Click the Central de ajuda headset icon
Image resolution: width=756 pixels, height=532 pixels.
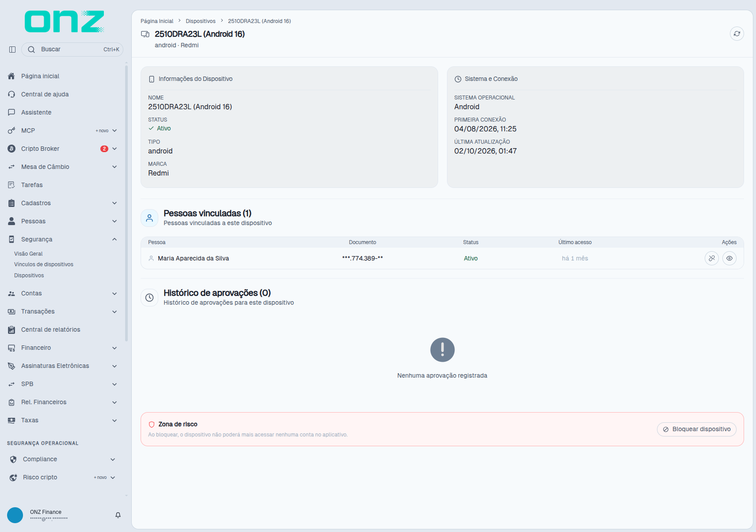[11, 94]
